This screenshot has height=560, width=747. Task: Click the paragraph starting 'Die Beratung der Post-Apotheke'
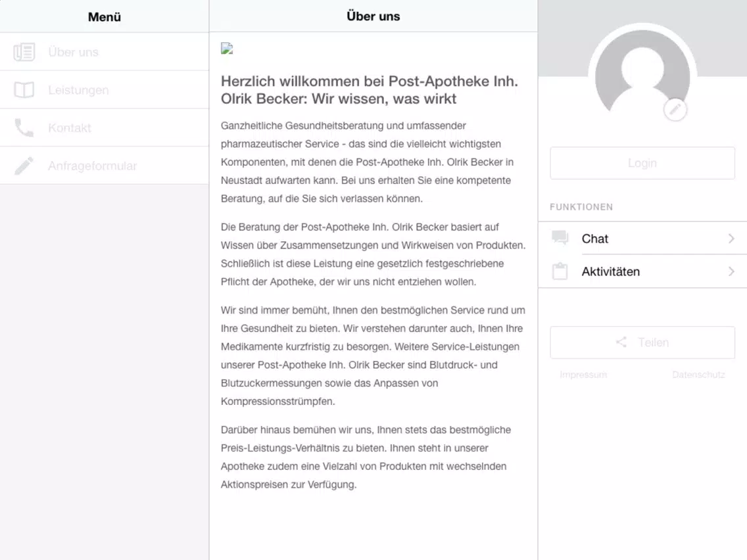point(373,254)
